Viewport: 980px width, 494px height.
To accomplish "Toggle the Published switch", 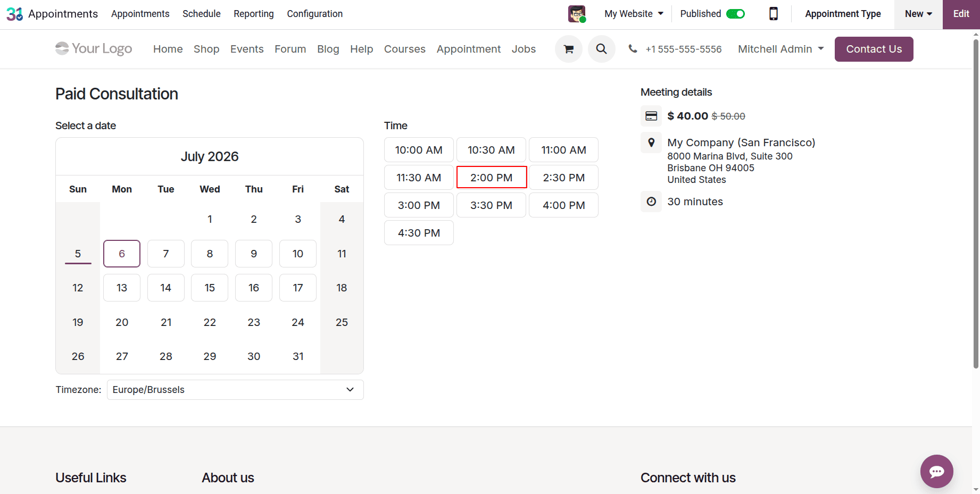I will pos(736,14).
